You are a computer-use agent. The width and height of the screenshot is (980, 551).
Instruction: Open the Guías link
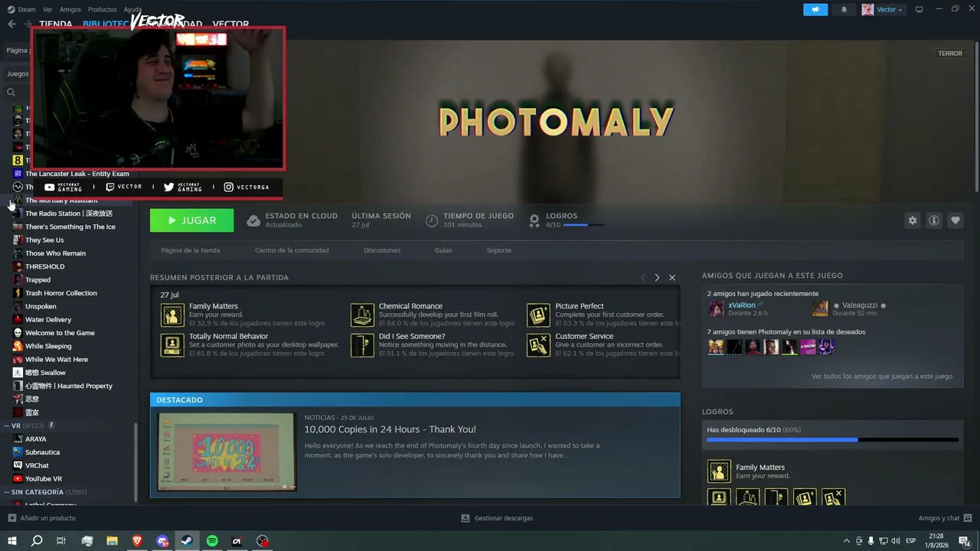(443, 250)
